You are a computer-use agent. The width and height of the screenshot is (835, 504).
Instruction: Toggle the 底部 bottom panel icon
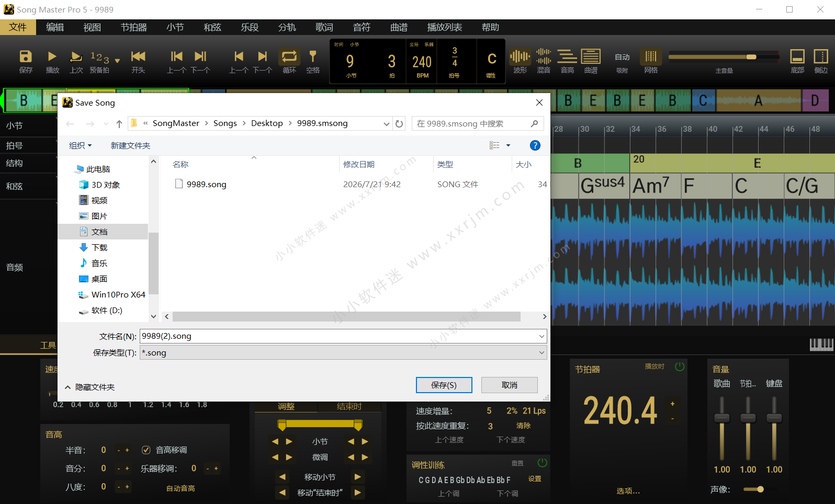pyautogui.click(x=797, y=56)
